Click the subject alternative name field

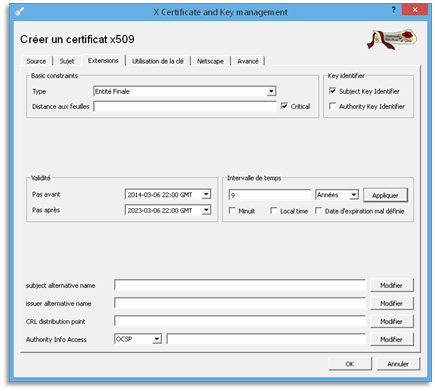pyautogui.click(x=240, y=285)
